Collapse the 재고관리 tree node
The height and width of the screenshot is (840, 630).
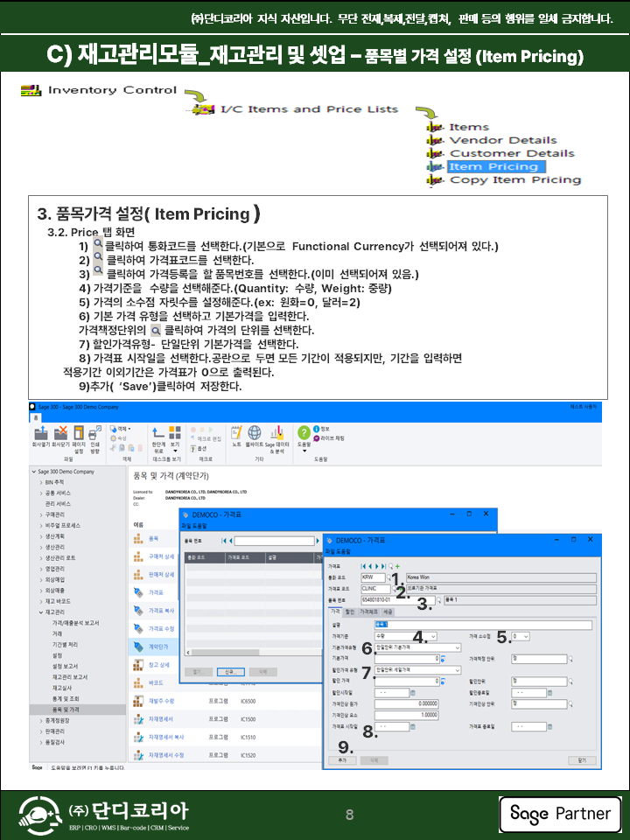click(x=41, y=612)
